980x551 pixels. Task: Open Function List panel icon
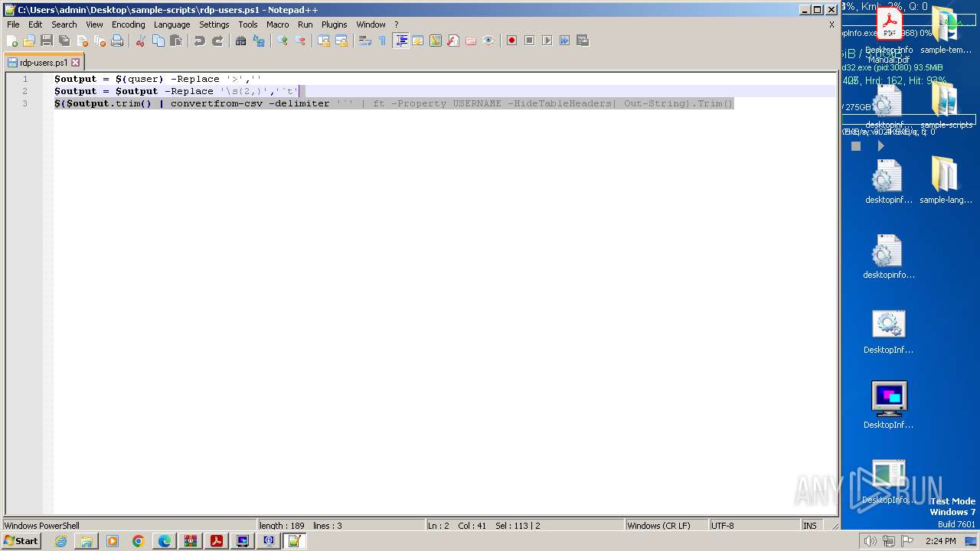(x=453, y=41)
